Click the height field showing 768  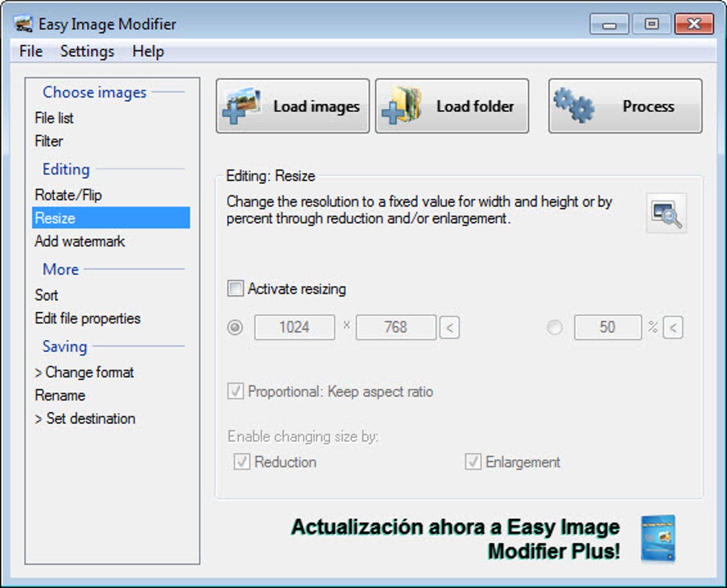coord(396,327)
